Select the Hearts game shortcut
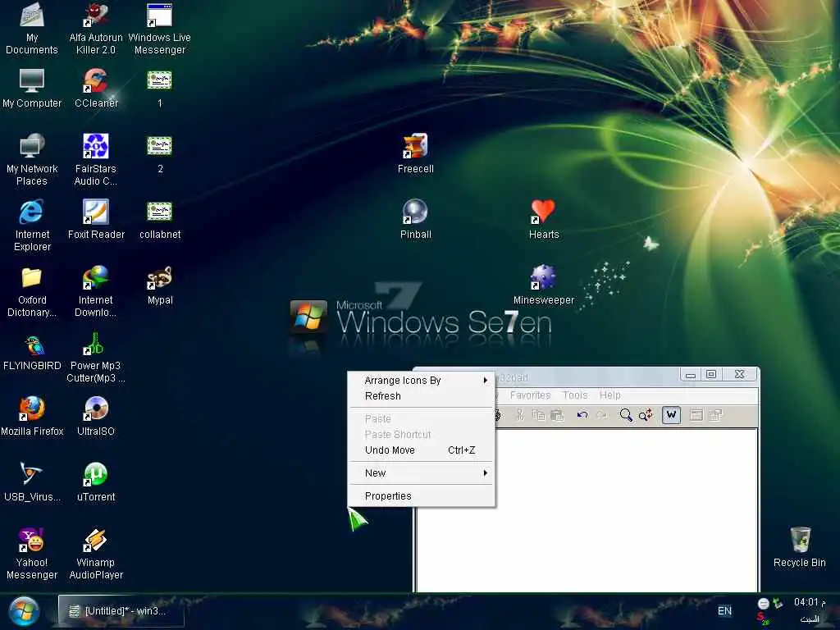 tap(544, 220)
